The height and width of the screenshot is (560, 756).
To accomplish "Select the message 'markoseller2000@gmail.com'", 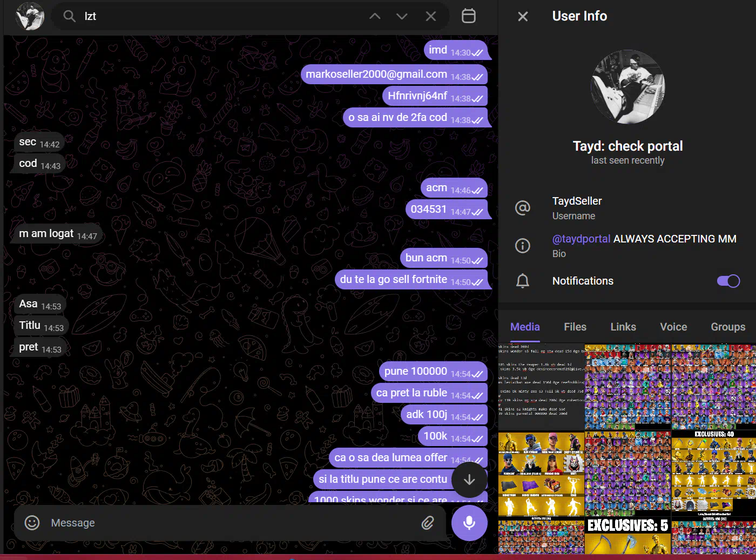I will pos(394,75).
